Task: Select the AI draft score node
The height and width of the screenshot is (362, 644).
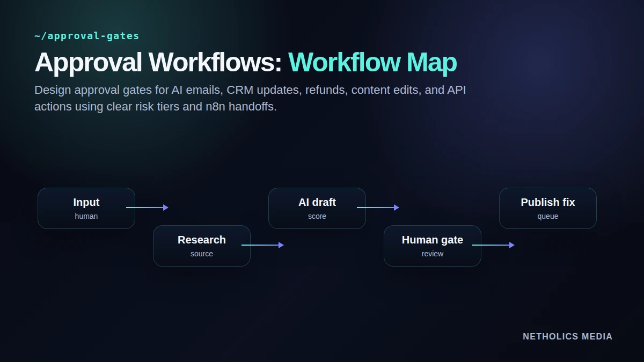Action: pos(317,208)
